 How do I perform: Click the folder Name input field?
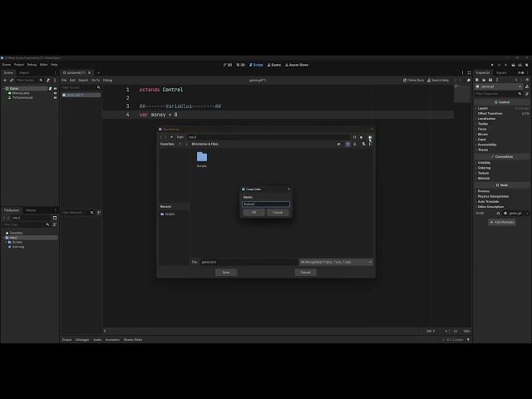(x=266, y=204)
